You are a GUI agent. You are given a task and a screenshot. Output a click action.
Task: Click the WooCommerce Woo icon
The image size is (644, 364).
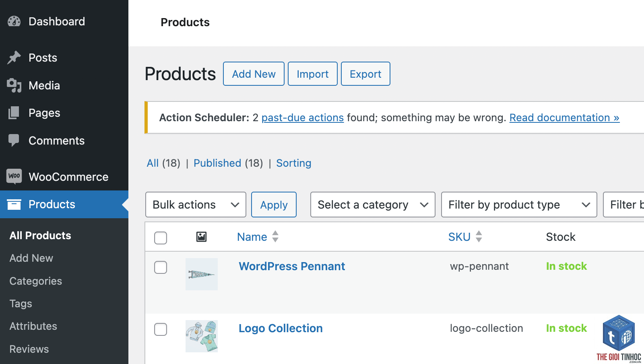[14, 176]
